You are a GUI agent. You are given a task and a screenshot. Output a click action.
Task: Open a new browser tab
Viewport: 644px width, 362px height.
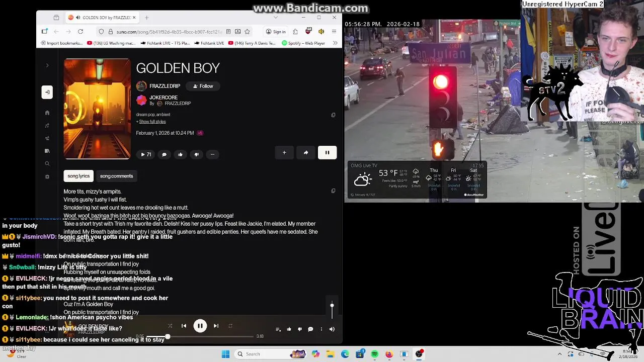tap(146, 18)
